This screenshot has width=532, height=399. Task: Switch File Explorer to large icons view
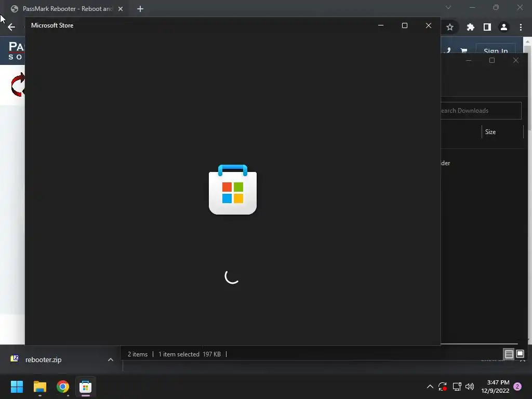coord(520,354)
